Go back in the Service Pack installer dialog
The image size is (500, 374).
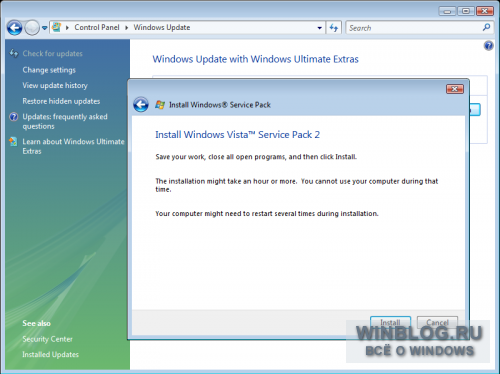pyautogui.click(x=141, y=105)
